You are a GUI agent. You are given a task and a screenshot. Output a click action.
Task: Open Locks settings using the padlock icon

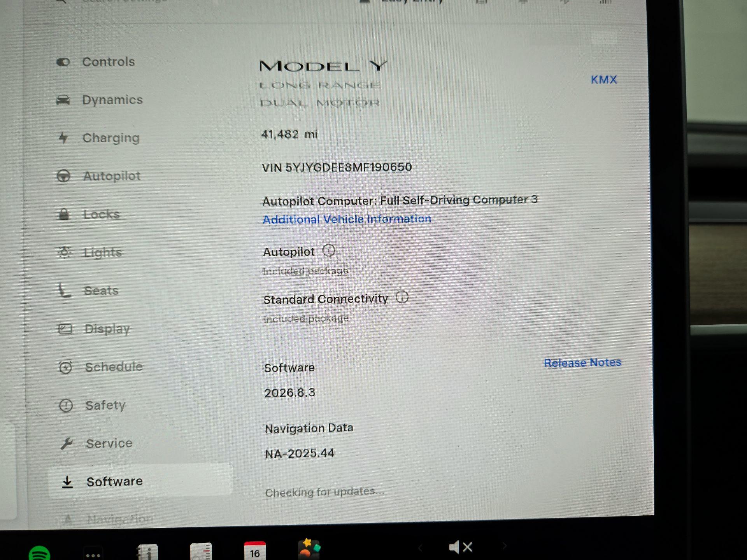click(65, 213)
